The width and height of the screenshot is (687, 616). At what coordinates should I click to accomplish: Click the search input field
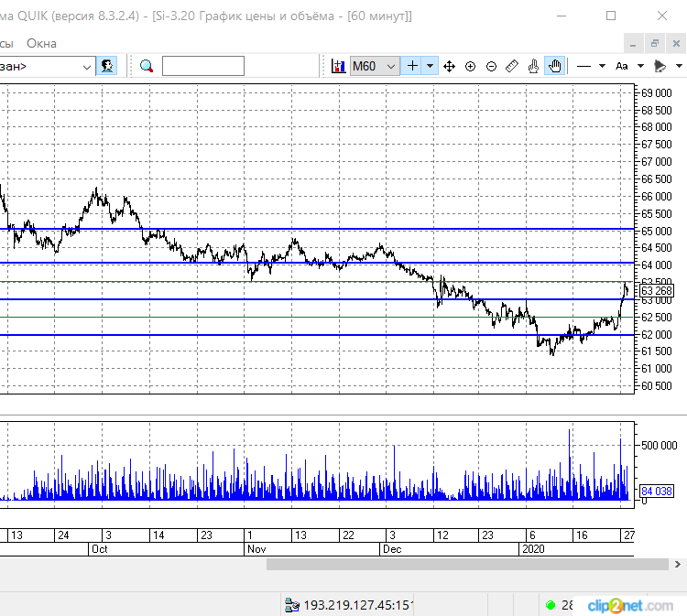click(x=203, y=66)
